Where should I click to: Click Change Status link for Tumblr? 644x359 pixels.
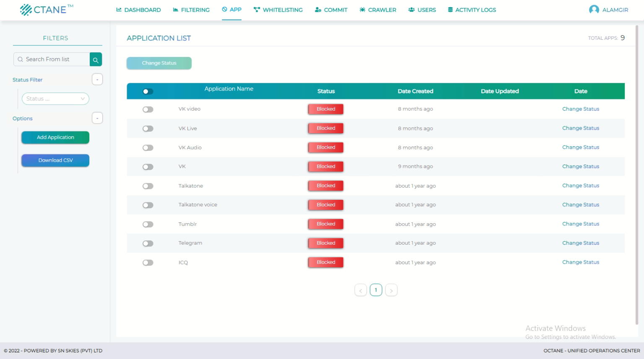pyautogui.click(x=580, y=224)
